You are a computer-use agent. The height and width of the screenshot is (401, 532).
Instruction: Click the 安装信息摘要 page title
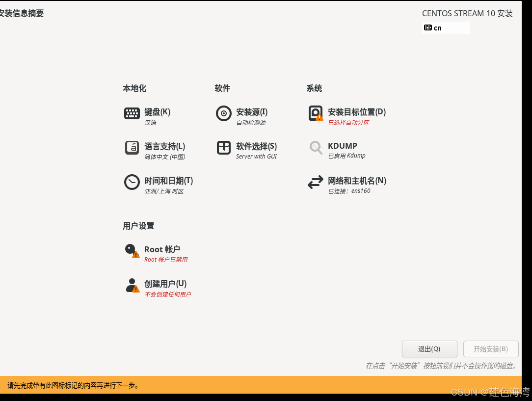click(22, 13)
